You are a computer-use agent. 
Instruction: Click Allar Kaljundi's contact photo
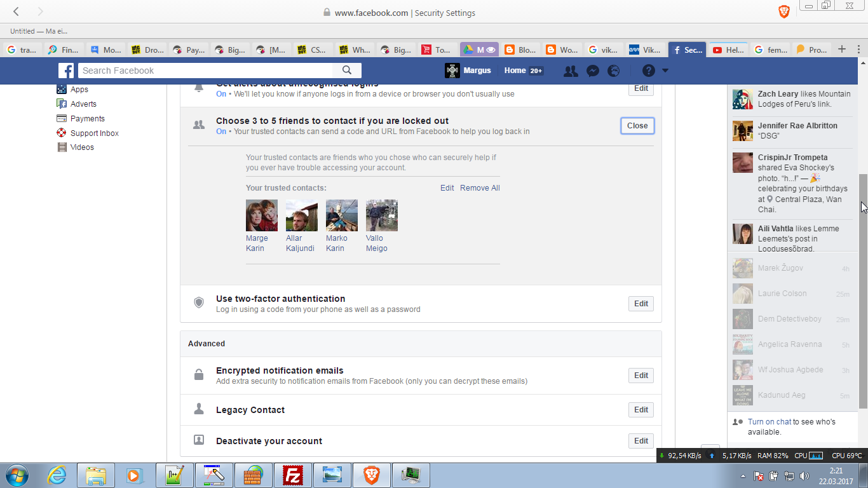pyautogui.click(x=302, y=215)
